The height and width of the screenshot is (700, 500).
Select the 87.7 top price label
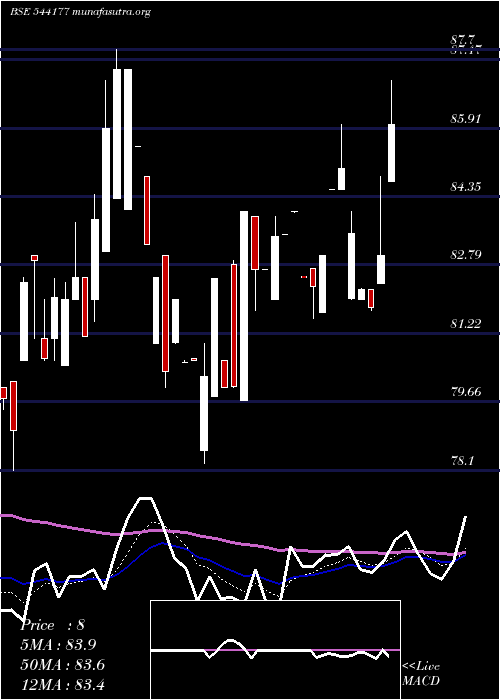463,40
